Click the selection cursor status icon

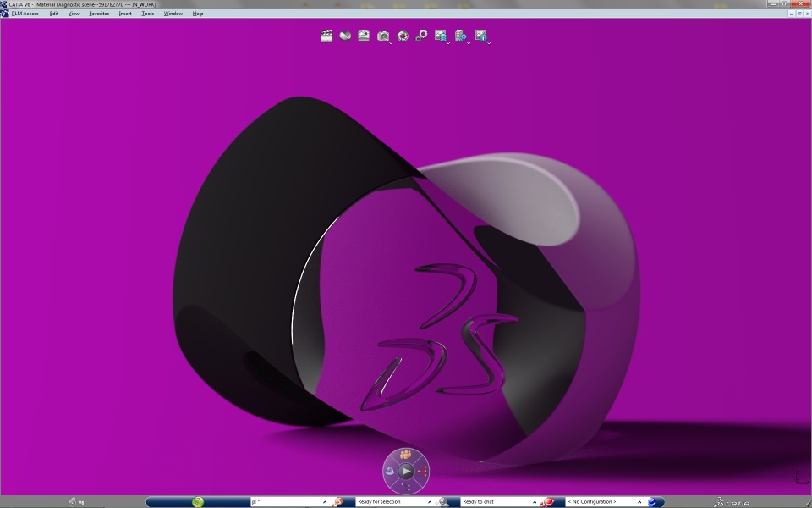click(442, 502)
